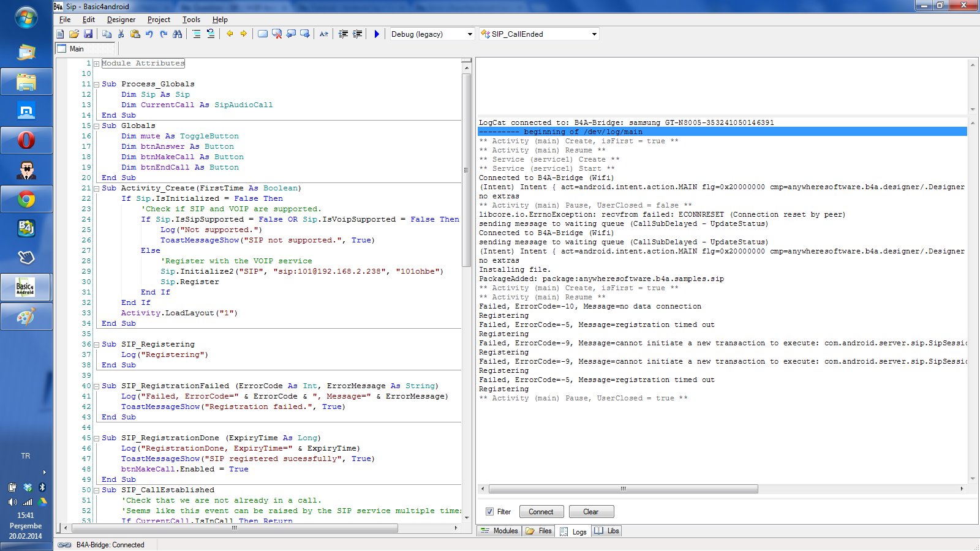This screenshot has width=980, height=551.
Task: Click the outdent selection icon
Action: click(x=343, y=34)
